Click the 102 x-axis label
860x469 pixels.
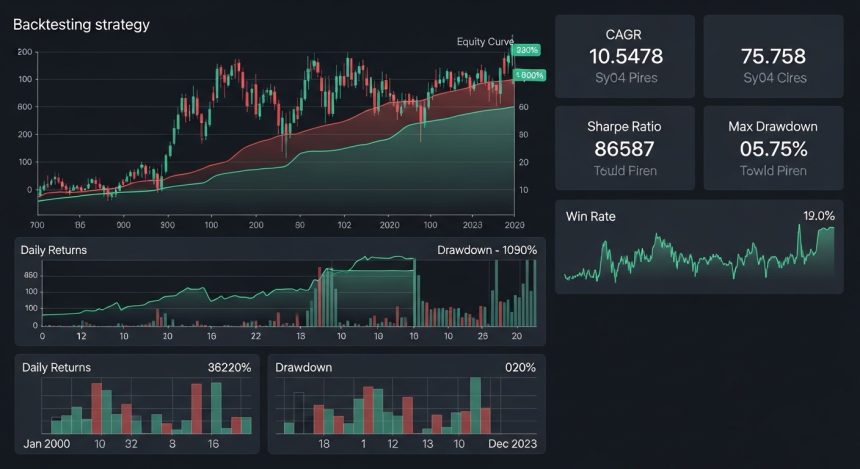pyautogui.click(x=344, y=225)
